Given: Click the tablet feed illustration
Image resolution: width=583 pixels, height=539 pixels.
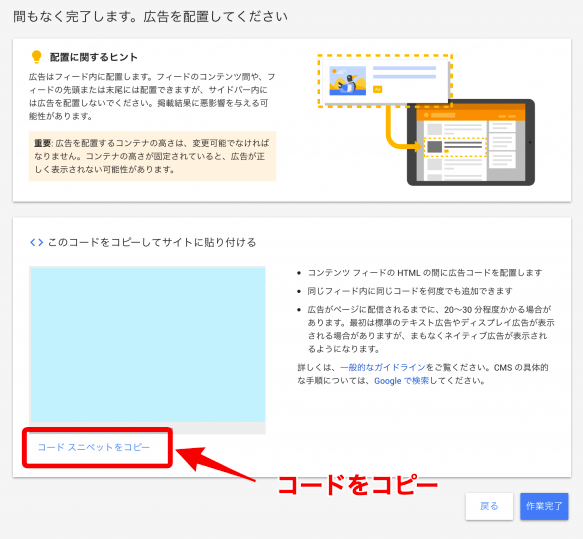Looking at the screenshot, I should pos(471,142).
